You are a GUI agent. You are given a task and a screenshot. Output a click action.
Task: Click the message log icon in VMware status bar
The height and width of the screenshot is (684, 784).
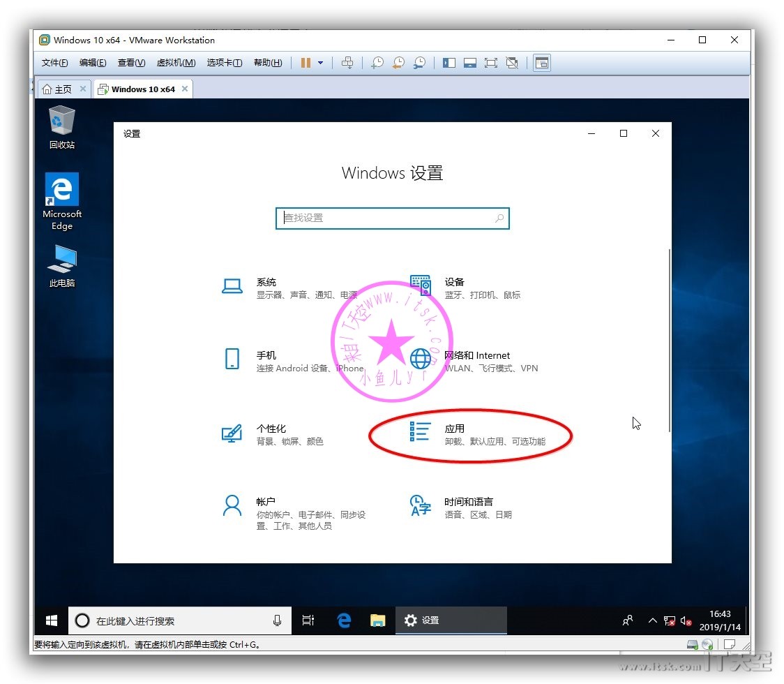(x=730, y=644)
